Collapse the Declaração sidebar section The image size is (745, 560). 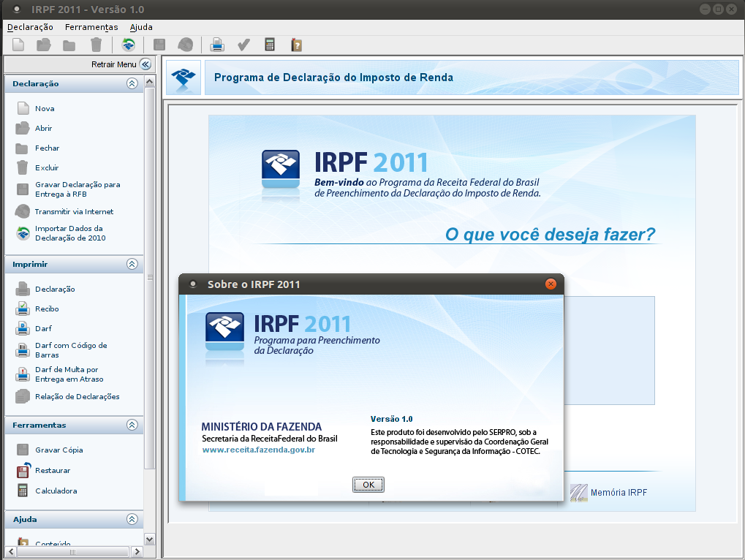pyautogui.click(x=132, y=83)
